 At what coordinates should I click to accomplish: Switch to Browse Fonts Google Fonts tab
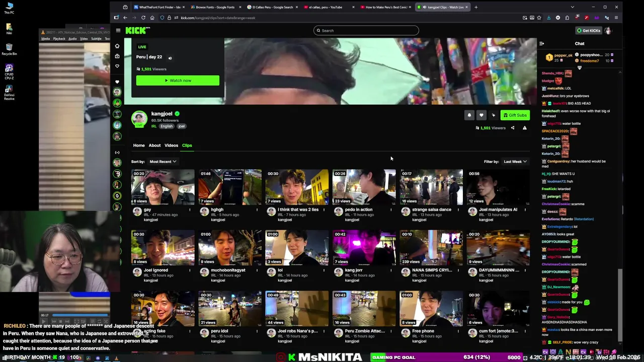pyautogui.click(x=215, y=7)
